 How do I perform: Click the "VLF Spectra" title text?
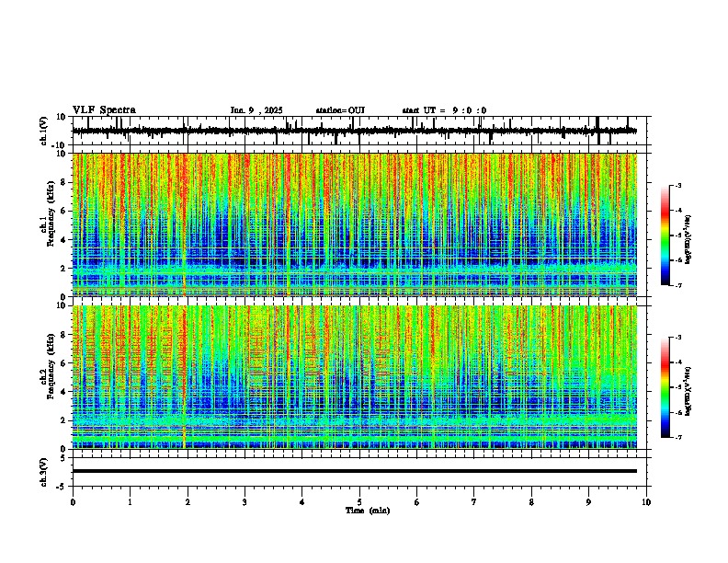104,110
